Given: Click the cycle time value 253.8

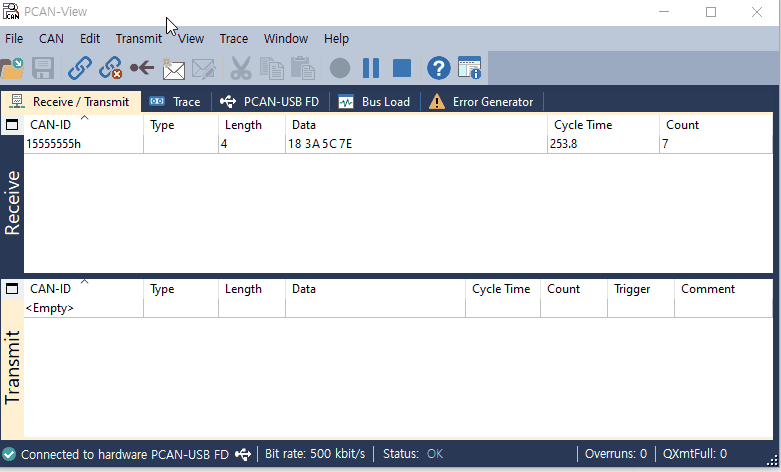Looking at the screenshot, I should (x=563, y=144).
